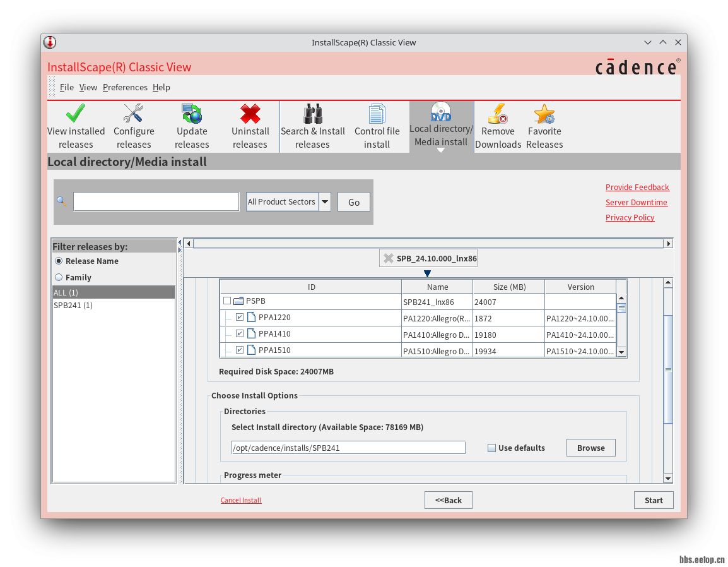Click the Favorite Releases star icon
The width and height of the screenshot is (728, 567).
pyautogui.click(x=544, y=114)
